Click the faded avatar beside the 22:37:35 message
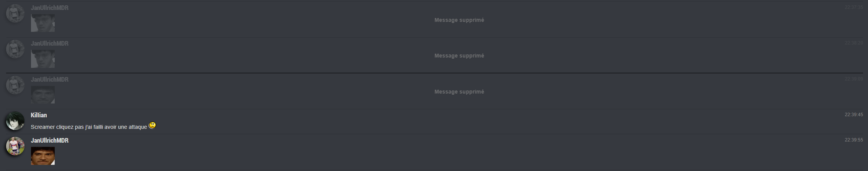This screenshot has height=171, width=868. [15, 13]
